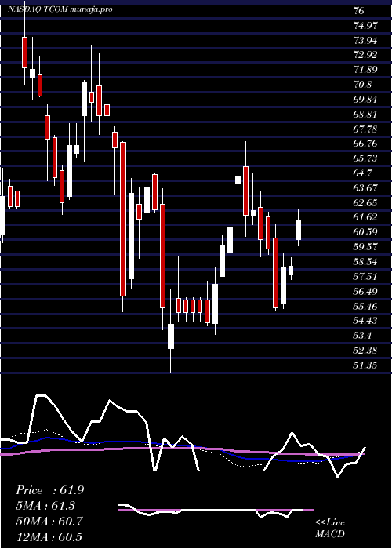The height and width of the screenshot is (549, 392).
Task: Click the Price : 61.9 readout
Action: 49,490
